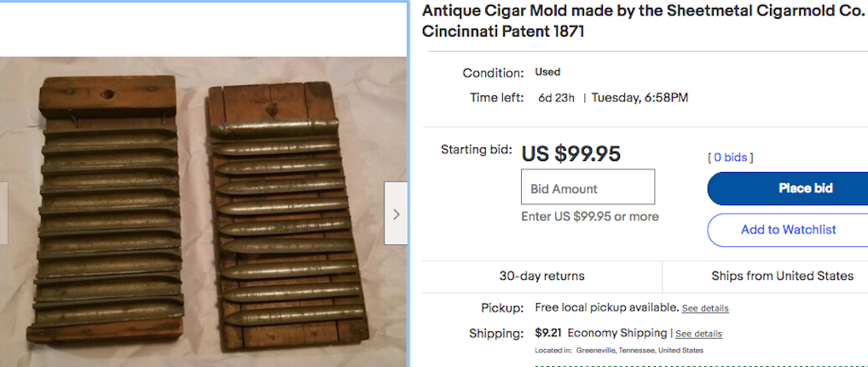Click the Used condition value
The height and width of the screenshot is (367, 868).
coord(547,72)
